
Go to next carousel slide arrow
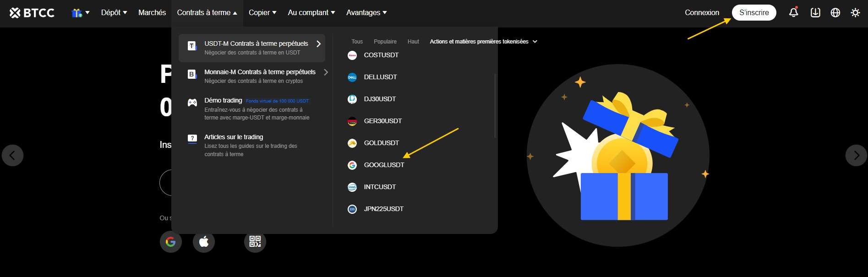tap(856, 155)
